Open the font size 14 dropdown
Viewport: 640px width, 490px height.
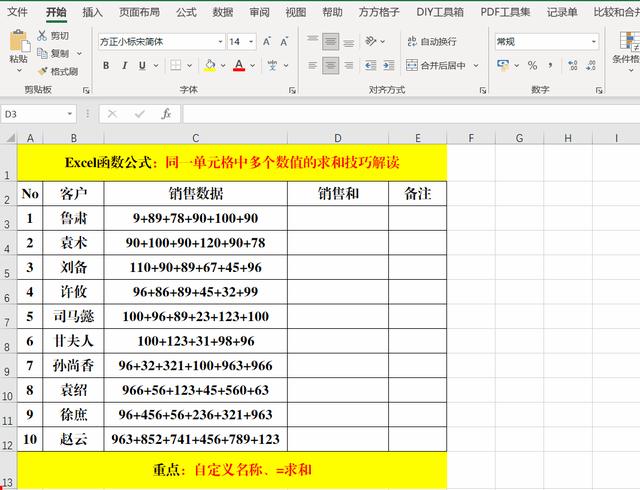point(251,42)
